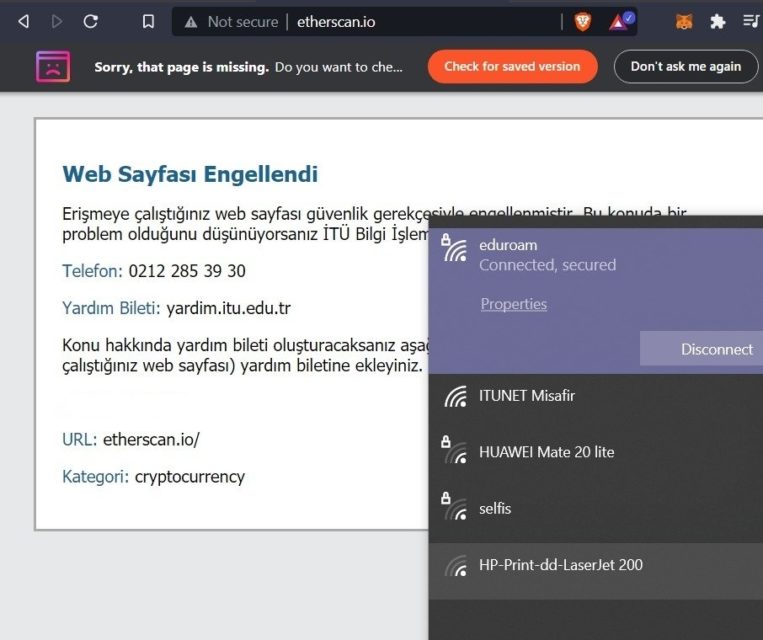Image resolution: width=763 pixels, height=640 pixels.
Task: Click Check for saved version button
Action: pyautogui.click(x=512, y=67)
